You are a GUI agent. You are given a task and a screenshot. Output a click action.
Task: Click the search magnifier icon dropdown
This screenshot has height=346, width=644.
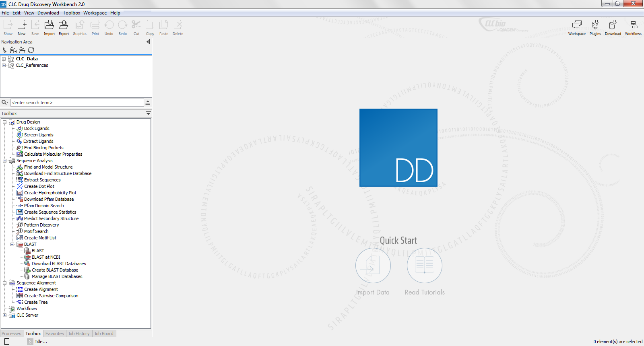point(5,103)
